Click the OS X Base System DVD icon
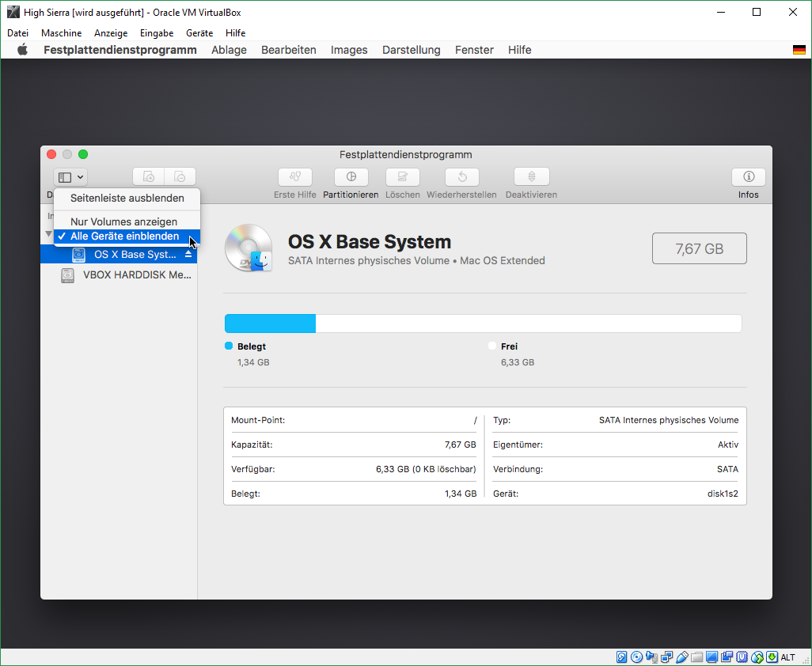The width and height of the screenshot is (812, 666). pyautogui.click(x=249, y=248)
